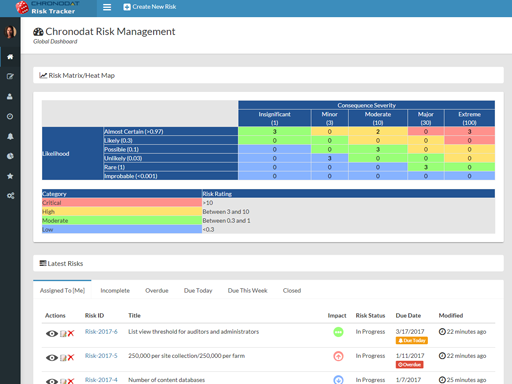The width and height of the screenshot is (512, 384).
Task: Open the gears settings sidebar icon
Action: (x=10, y=196)
